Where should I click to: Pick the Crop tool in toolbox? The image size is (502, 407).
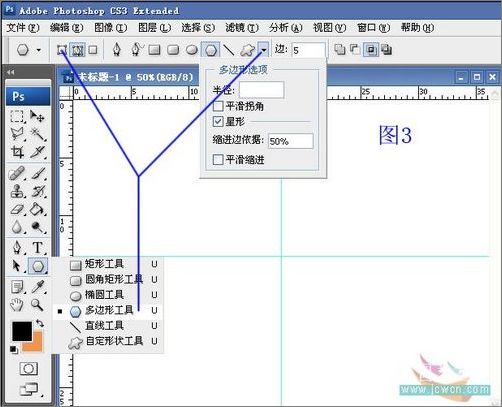(17, 152)
